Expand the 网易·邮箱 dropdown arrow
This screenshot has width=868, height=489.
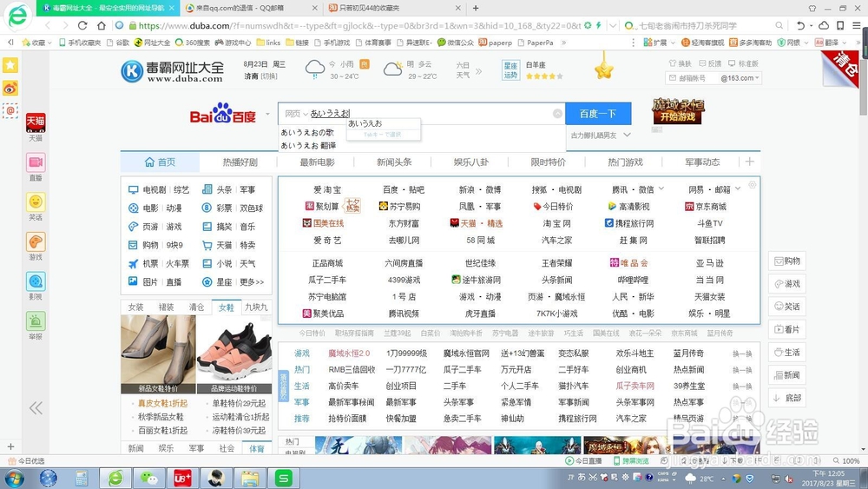pos(738,188)
